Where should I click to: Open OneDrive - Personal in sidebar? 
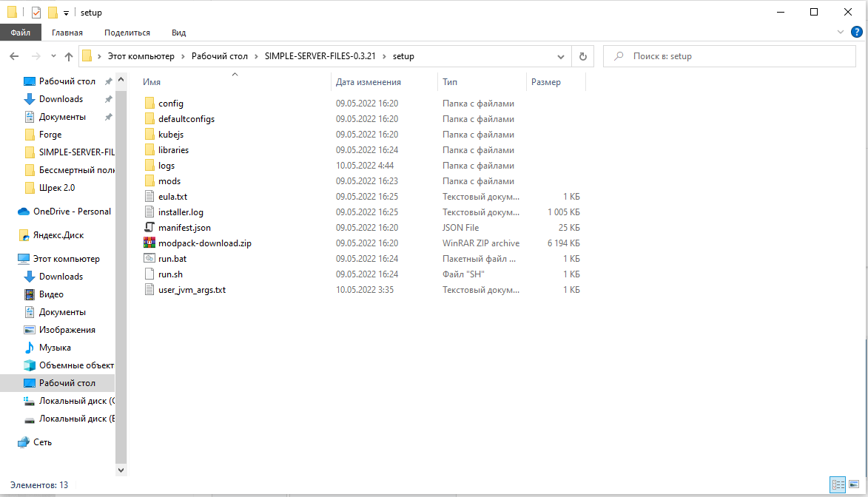72,212
